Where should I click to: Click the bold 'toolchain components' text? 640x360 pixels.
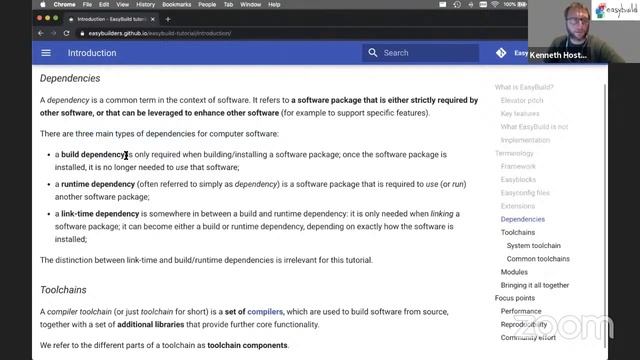(x=247, y=345)
